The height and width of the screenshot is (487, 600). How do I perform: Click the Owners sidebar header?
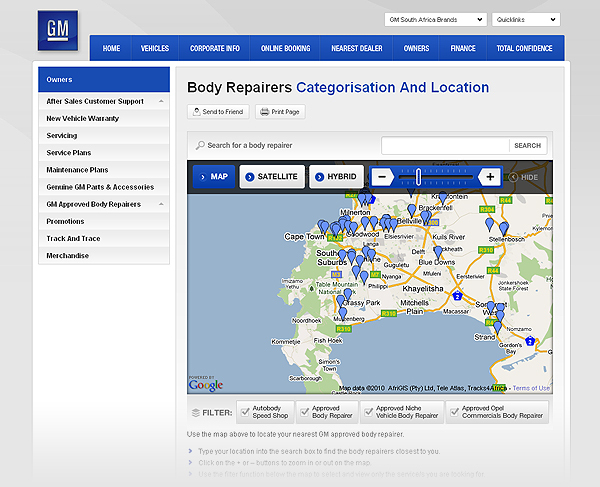point(104,80)
